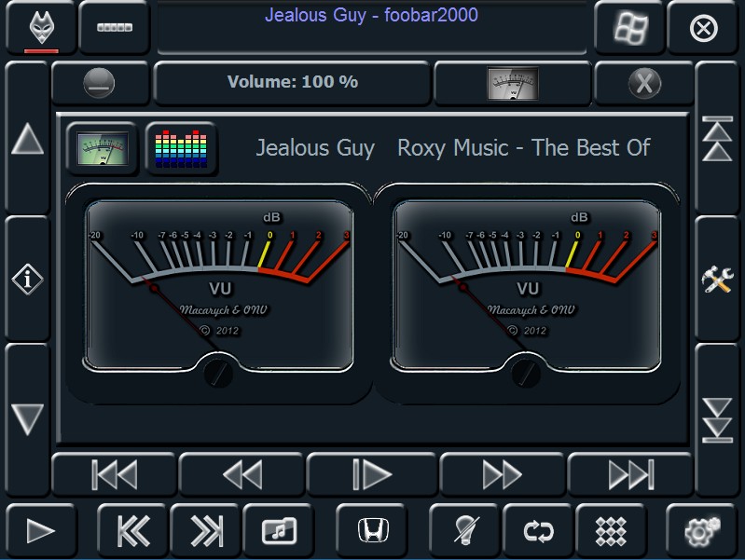Toggle the dotted grid button
The width and height of the screenshot is (745, 560).
click(611, 530)
